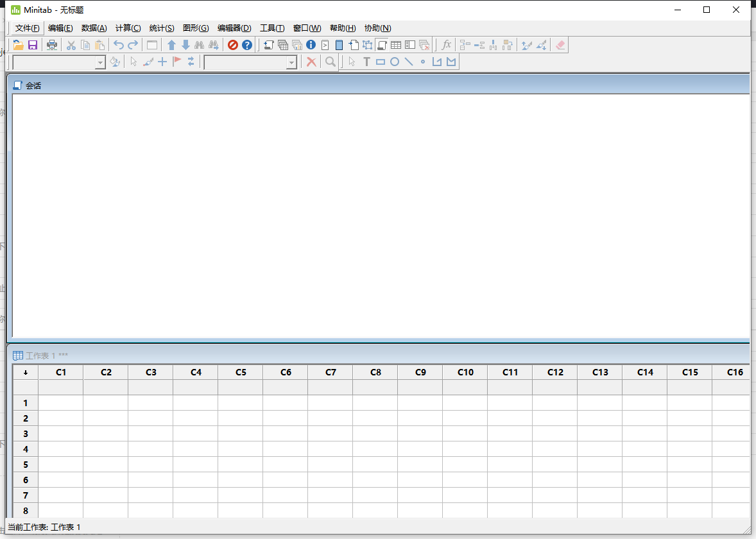
Task: Click the pink eraser icon
Action: pyautogui.click(x=560, y=45)
